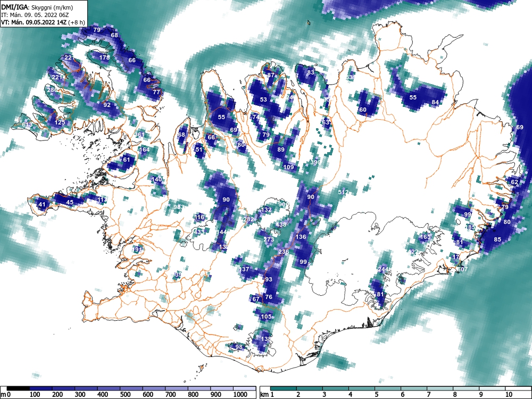Screen dimensions: 532x399
Task: Click the 'IT: Mán. 09. 05. 2022 06Z' line
Action: 35,15
